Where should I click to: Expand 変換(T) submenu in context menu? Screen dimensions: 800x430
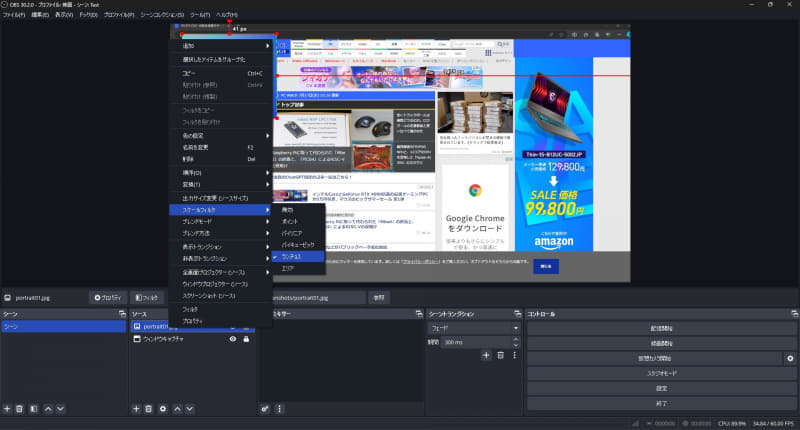tap(221, 185)
